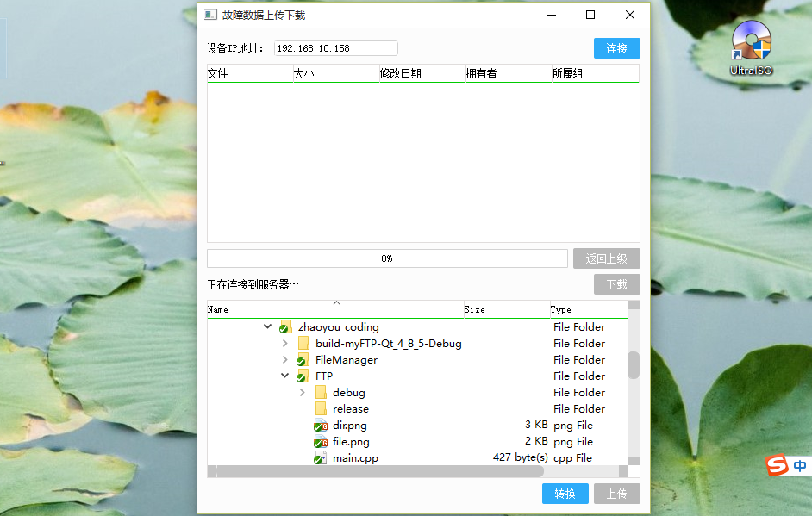Collapse the zhaoyou_coding folder
812x516 pixels.
[x=267, y=326]
